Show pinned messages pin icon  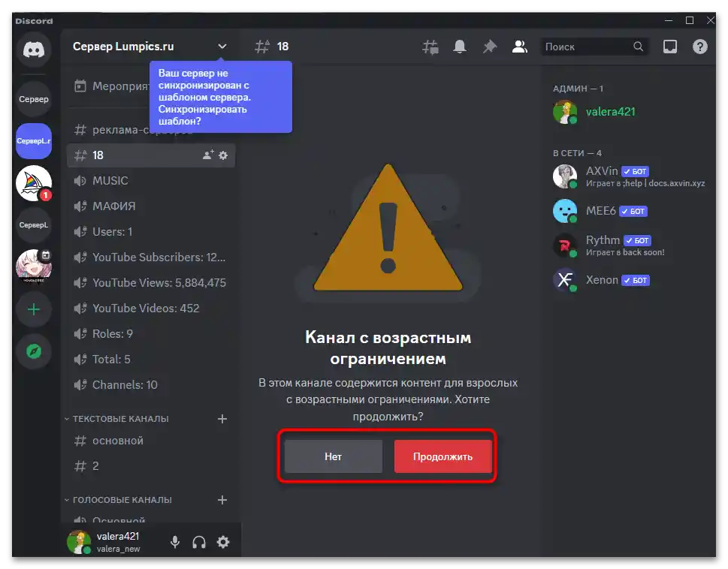[x=489, y=47]
